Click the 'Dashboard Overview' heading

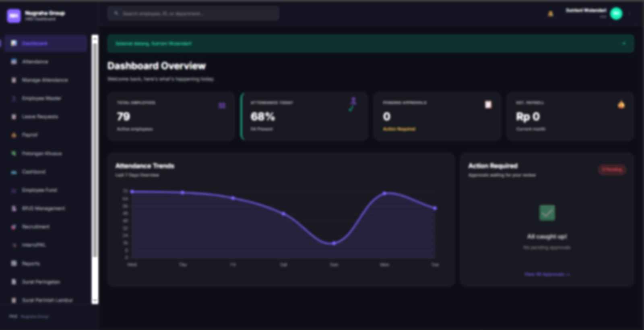click(x=157, y=66)
